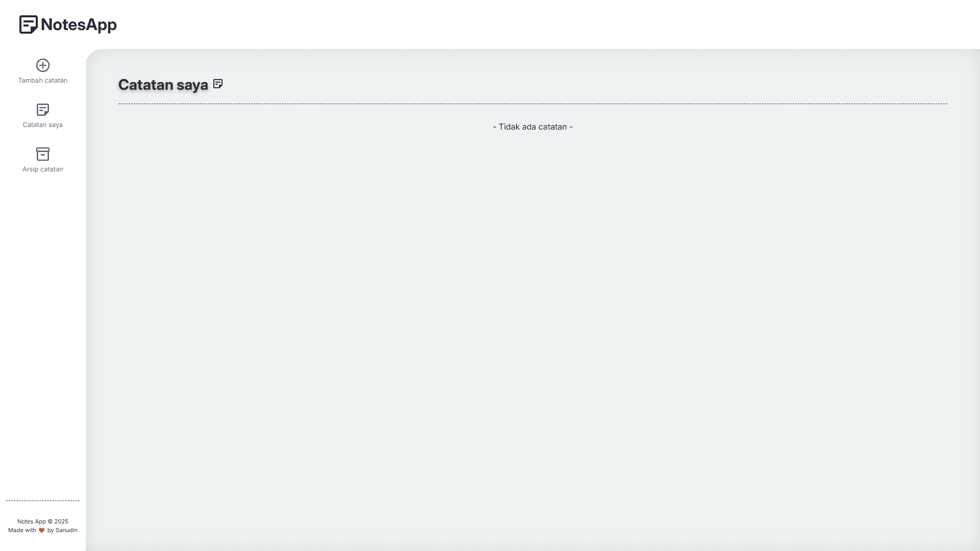Click the heart icon in footer
Screen dimensions: 980x551
42,531
